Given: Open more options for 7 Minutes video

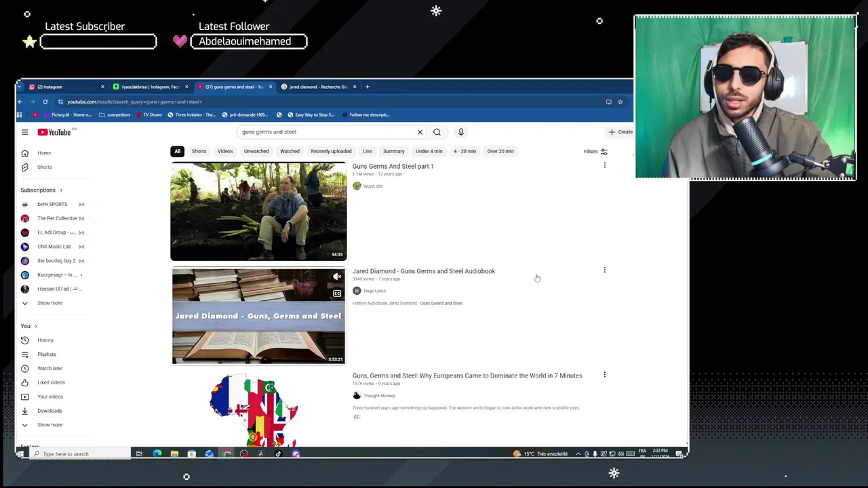Looking at the screenshot, I should tap(604, 375).
